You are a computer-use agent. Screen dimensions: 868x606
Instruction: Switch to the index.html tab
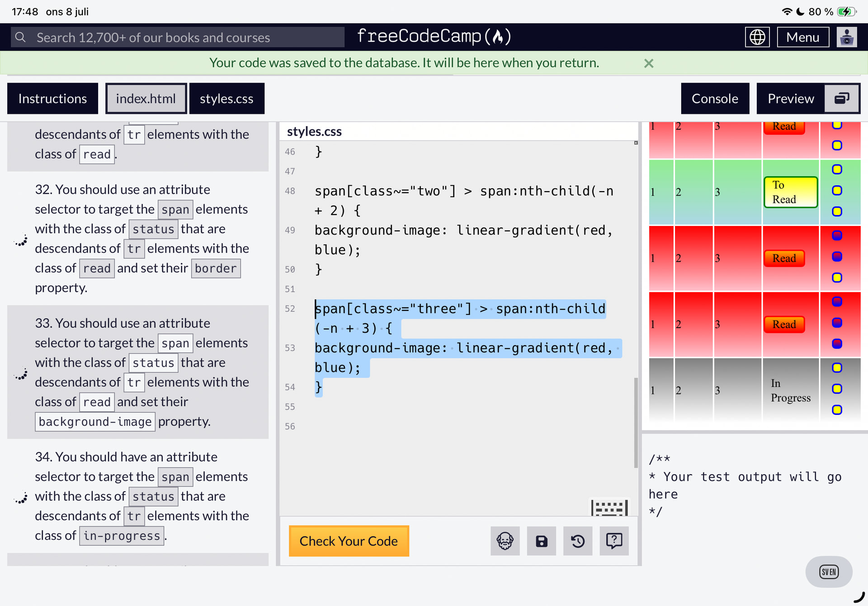click(146, 99)
